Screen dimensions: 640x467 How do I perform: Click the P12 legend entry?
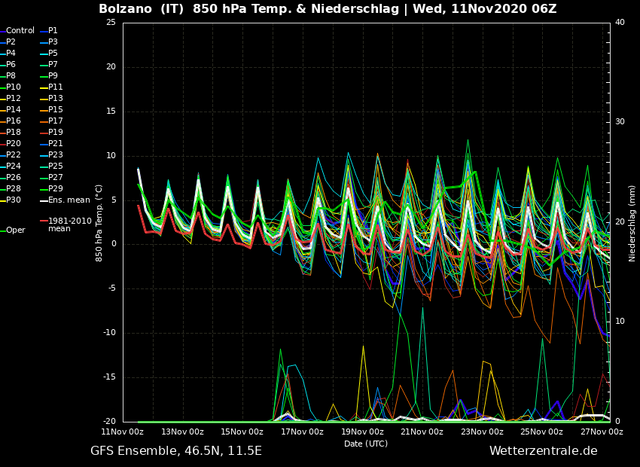[x=11, y=98]
